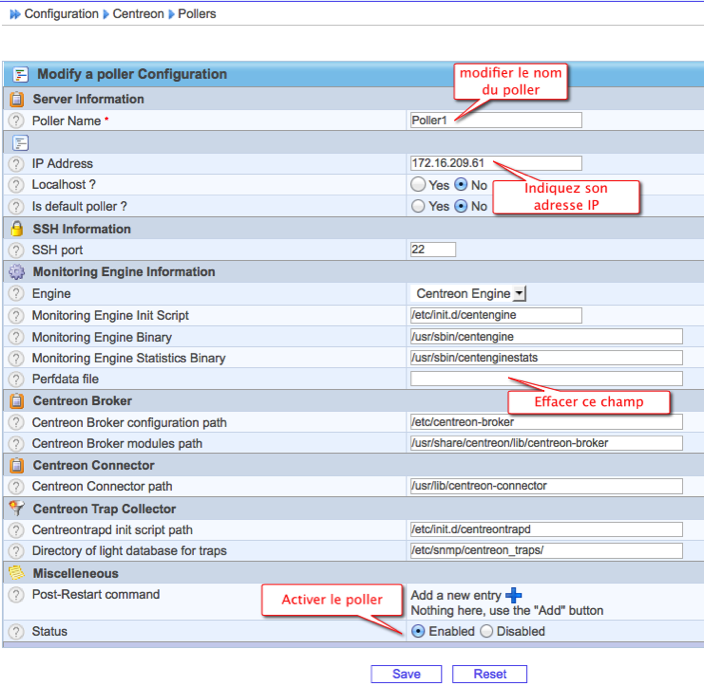Go to Configuration in the breadcrumb

[x=61, y=14]
